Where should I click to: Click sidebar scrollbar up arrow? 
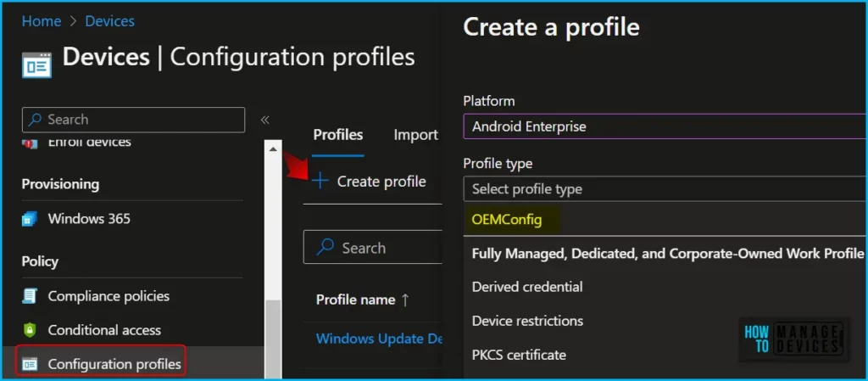pos(273,149)
